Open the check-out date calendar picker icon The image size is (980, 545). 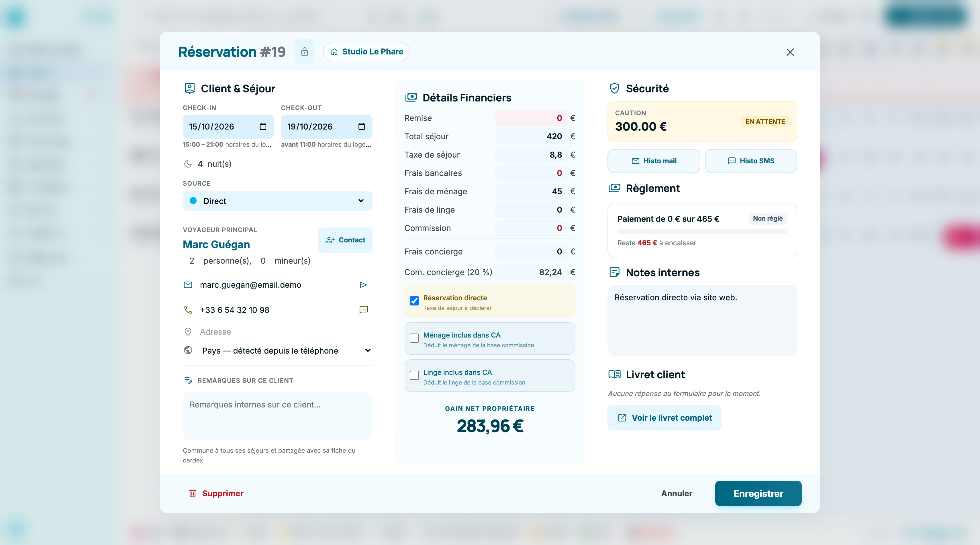tap(361, 127)
